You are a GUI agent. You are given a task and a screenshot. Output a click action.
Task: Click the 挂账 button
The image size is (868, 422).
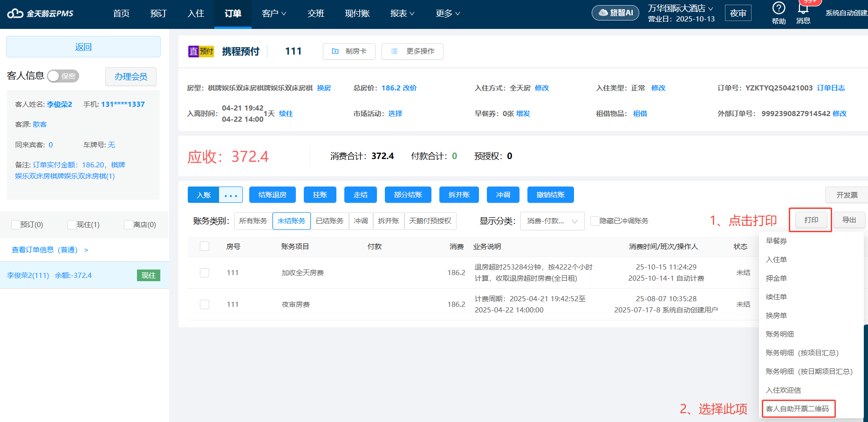(320, 195)
